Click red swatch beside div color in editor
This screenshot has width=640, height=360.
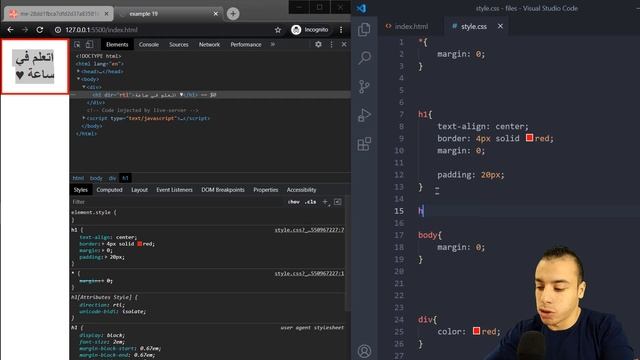click(x=476, y=331)
